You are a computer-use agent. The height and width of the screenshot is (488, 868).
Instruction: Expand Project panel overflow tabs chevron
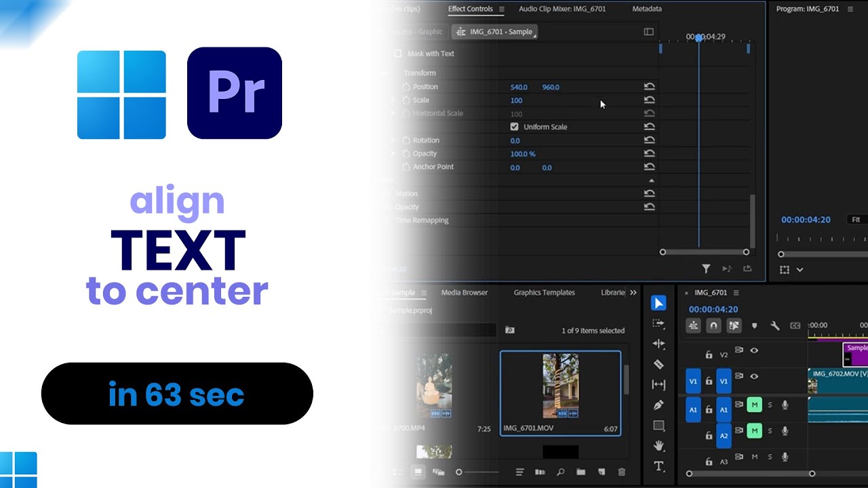click(633, 293)
